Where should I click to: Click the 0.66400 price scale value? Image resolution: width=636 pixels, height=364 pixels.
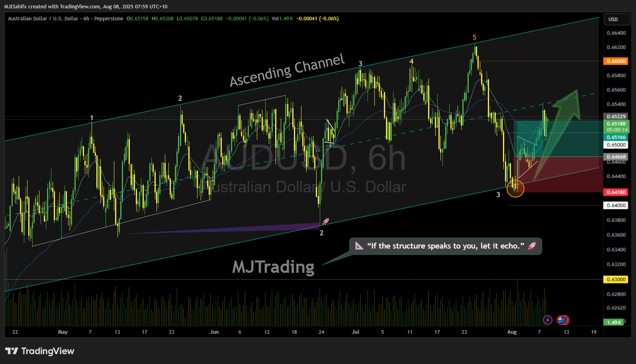click(x=616, y=33)
